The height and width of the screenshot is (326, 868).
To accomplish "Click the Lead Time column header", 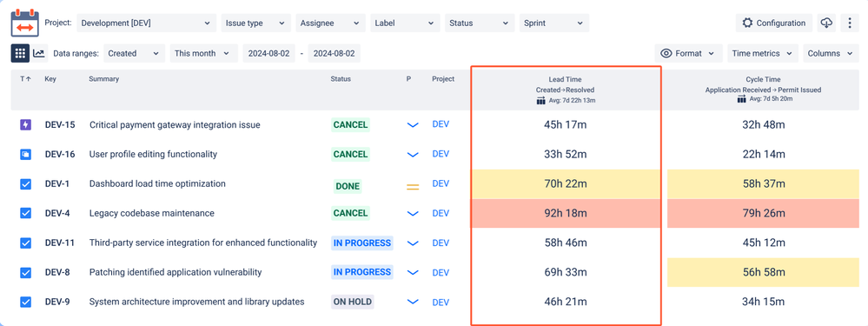I will click(565, 90).
